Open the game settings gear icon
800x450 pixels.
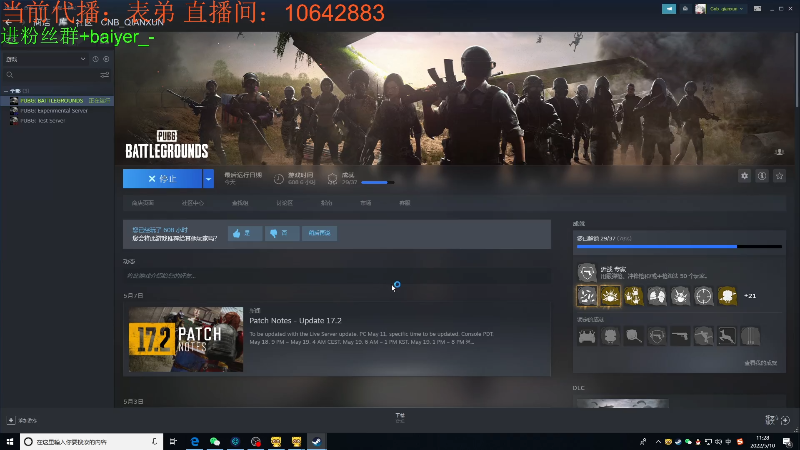coord(744,176)
